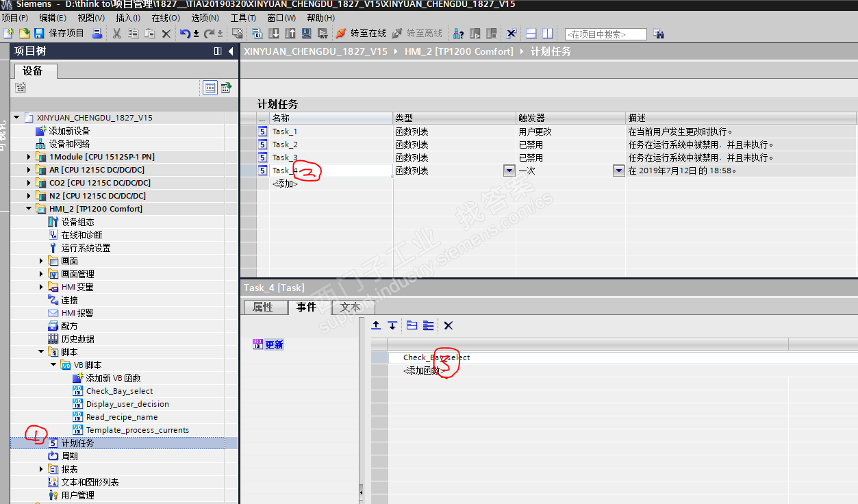Open the 工具(T) menu
The width and height of the screenshot is (858, 504).
point(243,18)
